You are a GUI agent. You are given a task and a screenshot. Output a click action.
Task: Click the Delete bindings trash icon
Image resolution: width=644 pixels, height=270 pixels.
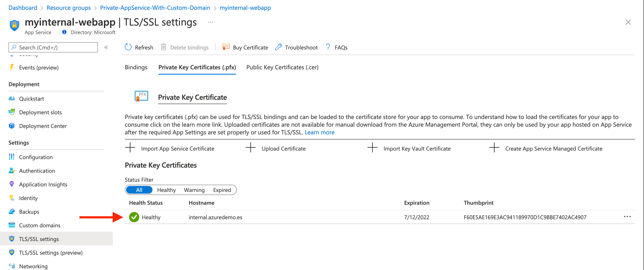click(x=164, y=47)
